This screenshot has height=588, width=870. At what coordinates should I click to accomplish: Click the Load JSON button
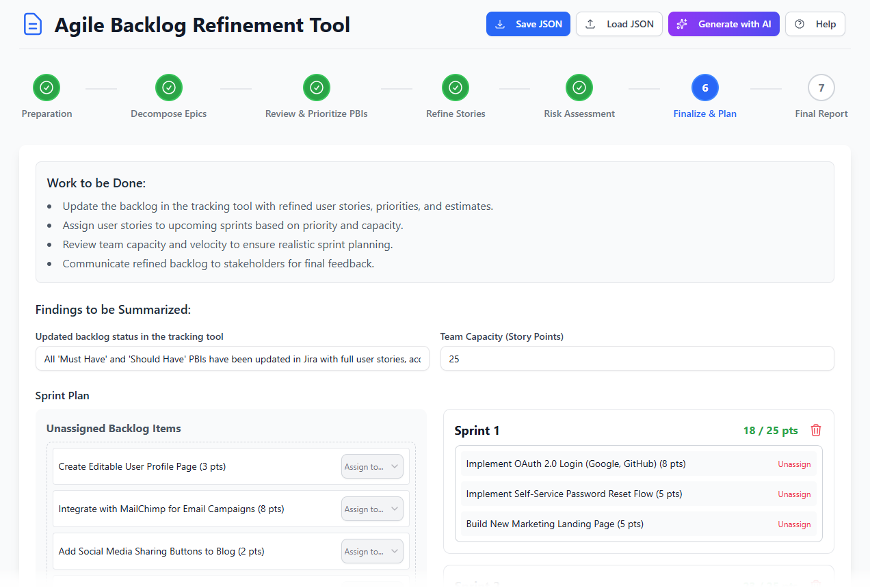point(619,23)
